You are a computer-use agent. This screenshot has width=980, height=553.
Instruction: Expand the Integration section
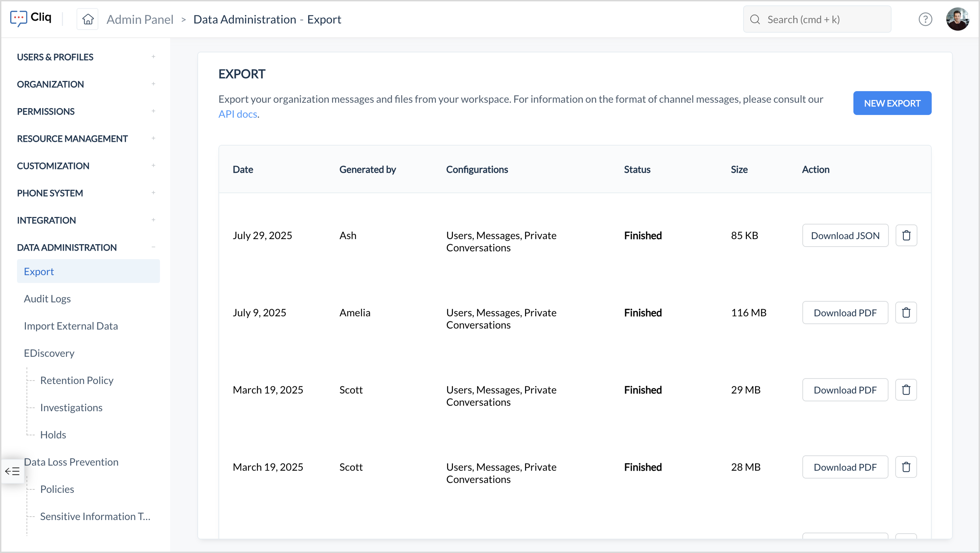(153, 220)
